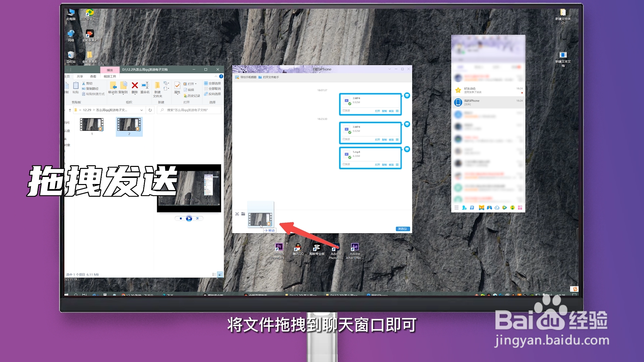Viewport: 644px width, 362px height.
Task: Click 导出手机相册 export album icon
Action: click(x=237, y=77)
